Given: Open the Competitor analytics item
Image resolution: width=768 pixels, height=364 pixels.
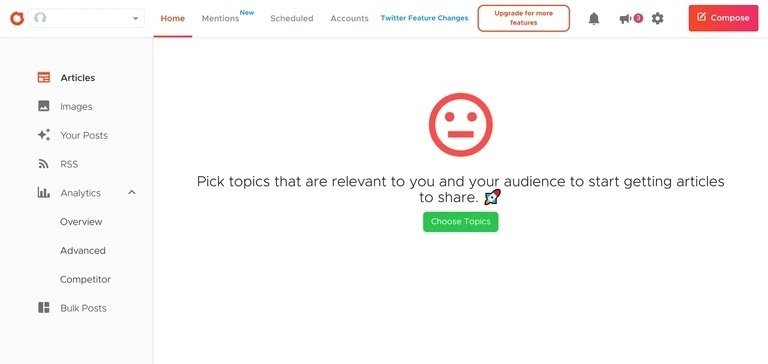Looking at the screenshot, I should click(x=85, y=279).
